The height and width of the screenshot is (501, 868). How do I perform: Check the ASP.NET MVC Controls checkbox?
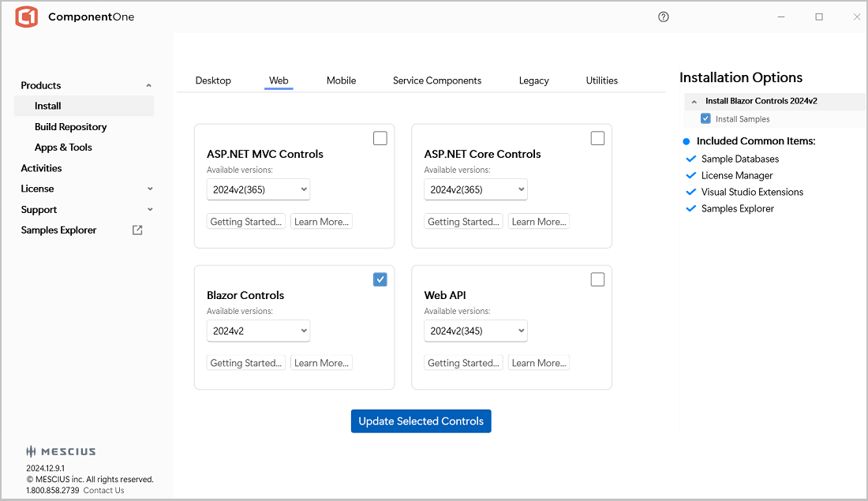coord(380,139)
